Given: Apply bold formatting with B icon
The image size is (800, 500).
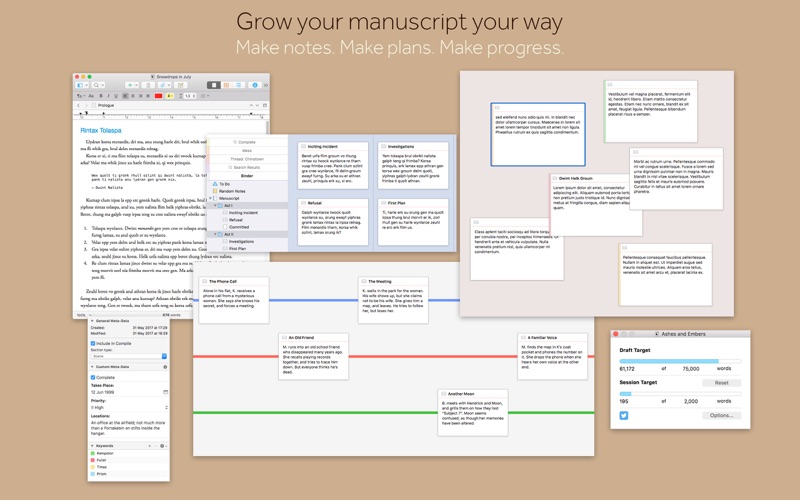Looking at the screenshot, I should coord(100,96).
